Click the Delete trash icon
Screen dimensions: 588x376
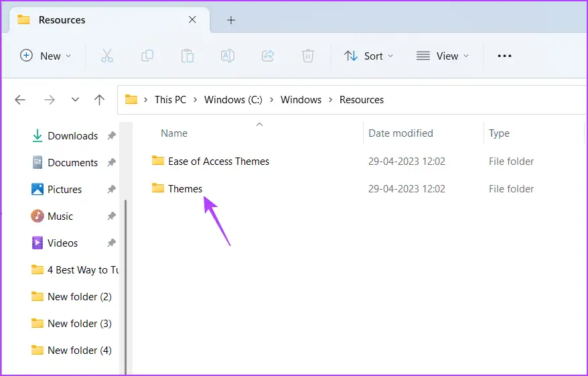(308, 56)
